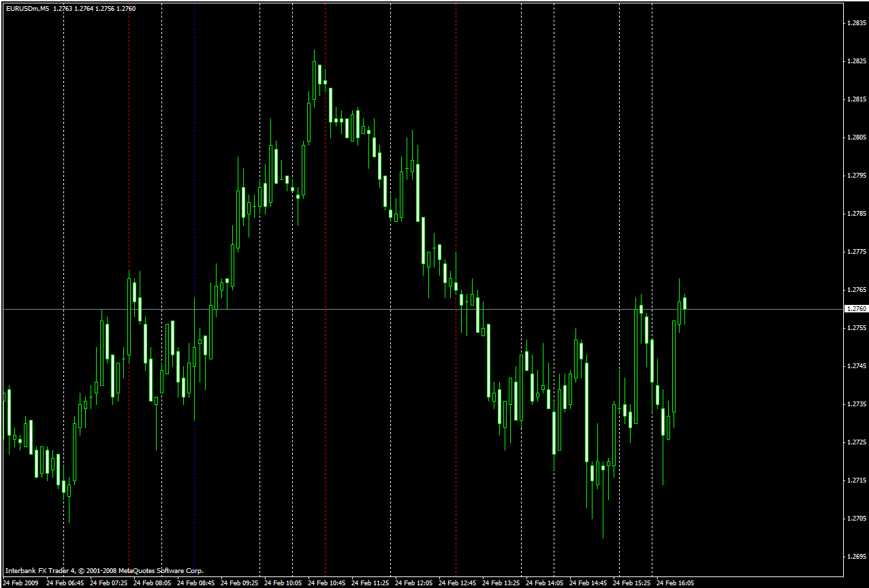
Task: Click the EURUSDm,M5 chart title text
Action: [x=27, y=9]
